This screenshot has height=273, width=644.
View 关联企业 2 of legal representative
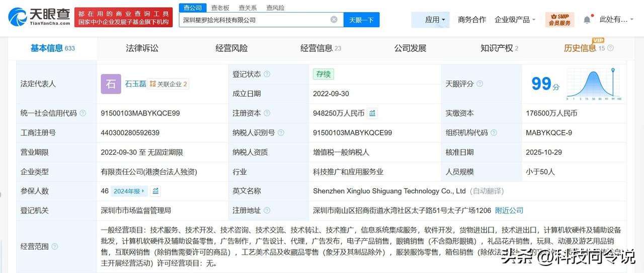(x=169, y=84)
